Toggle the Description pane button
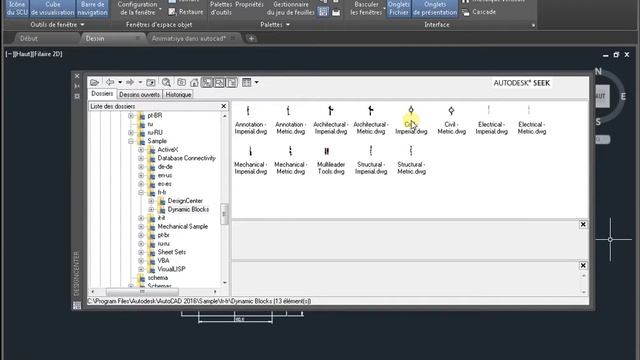The height and width of the screenshot is (360, 640). (x=232, y=82)
